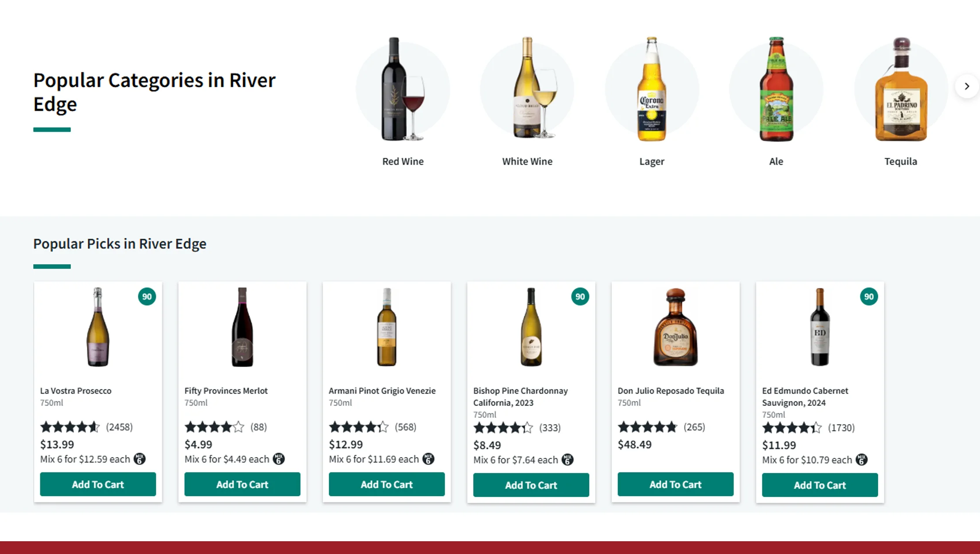
Task: Open the Armani Pinot Grigio Venezie product link
Action: click(382, 390)
